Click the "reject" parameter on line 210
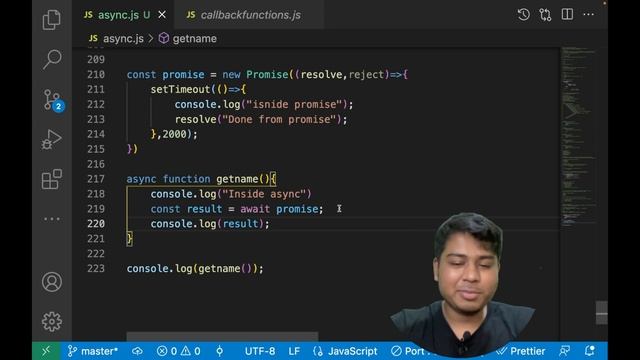This screenshot has height=360, width=640. click(x=366, y=75)
